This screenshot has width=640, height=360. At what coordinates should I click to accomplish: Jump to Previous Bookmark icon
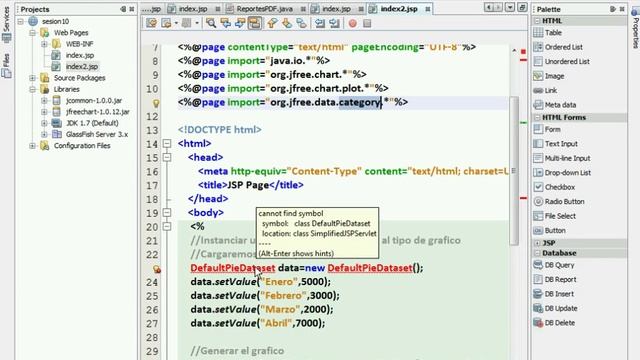[272, 23]
